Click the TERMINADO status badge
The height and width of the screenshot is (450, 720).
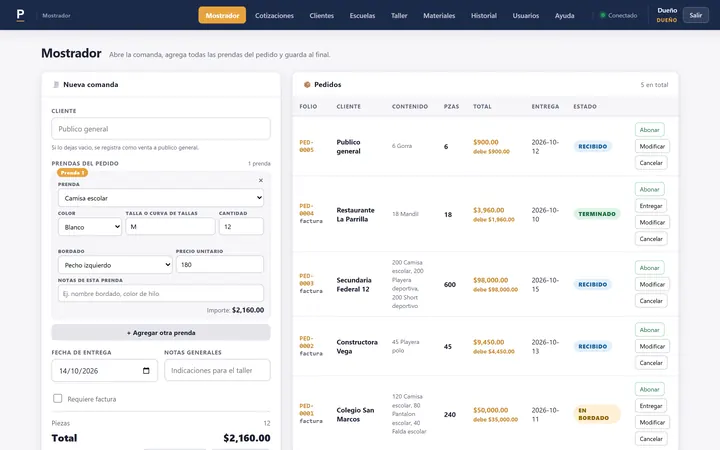(596, 214)
